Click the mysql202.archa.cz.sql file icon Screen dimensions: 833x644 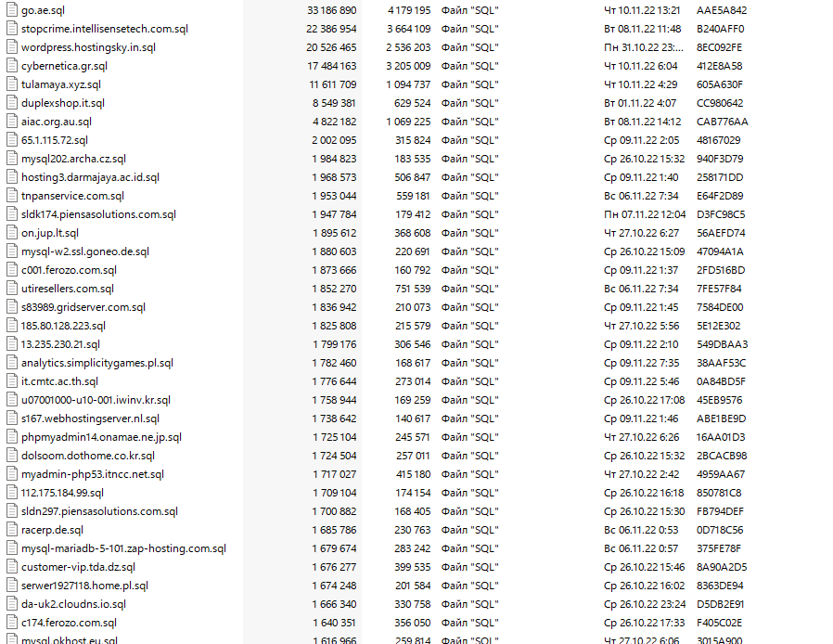[12, 159]
